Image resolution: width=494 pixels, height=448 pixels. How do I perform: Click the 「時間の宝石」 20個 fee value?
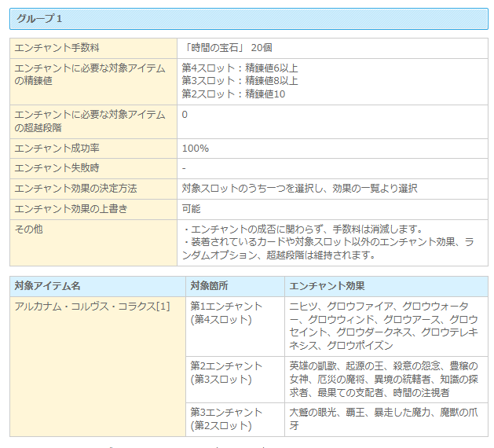[227, 48]
